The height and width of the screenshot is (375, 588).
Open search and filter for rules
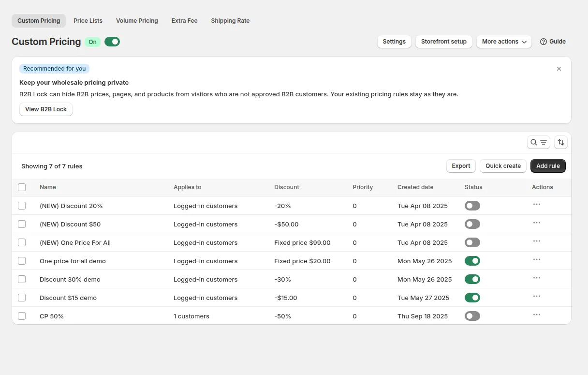click(x=539, y=142)
